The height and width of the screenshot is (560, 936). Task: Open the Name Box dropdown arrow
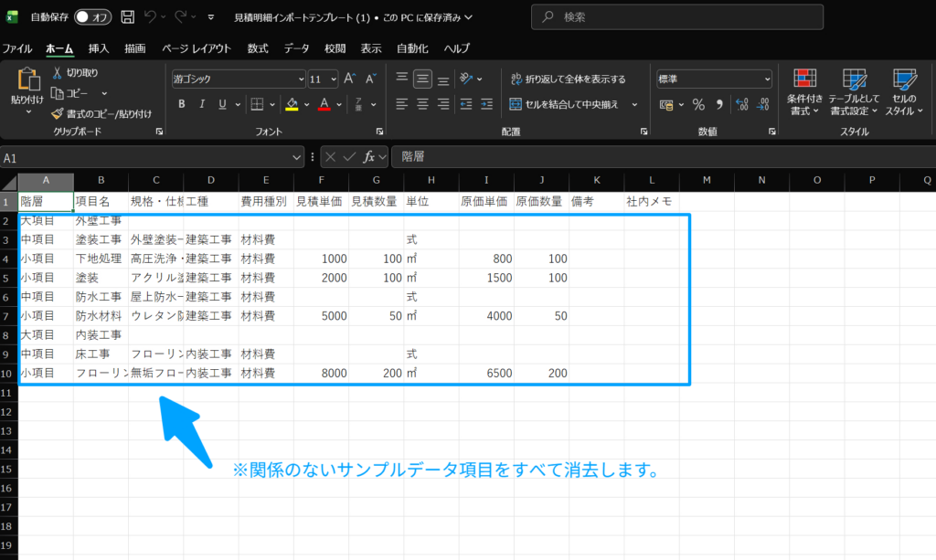pos(297,157)
